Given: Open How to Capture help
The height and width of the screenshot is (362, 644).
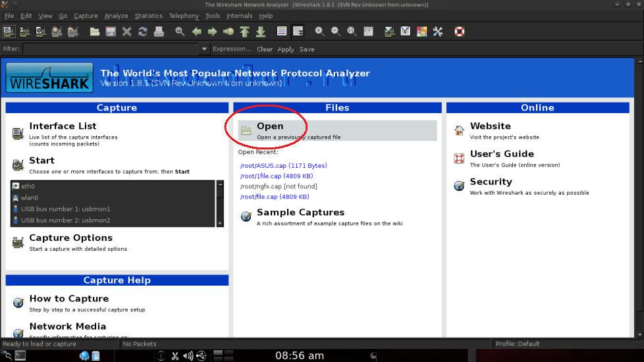Looking at the screenshot, I should point(69,299).
